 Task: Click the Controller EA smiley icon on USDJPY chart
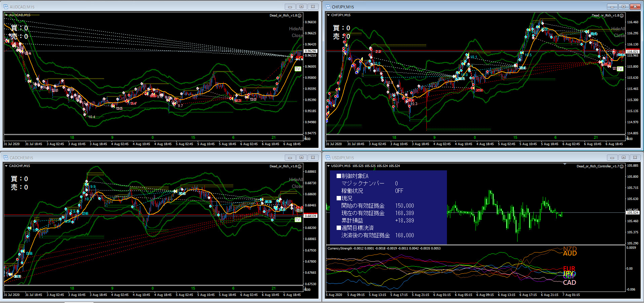[622, 166]
